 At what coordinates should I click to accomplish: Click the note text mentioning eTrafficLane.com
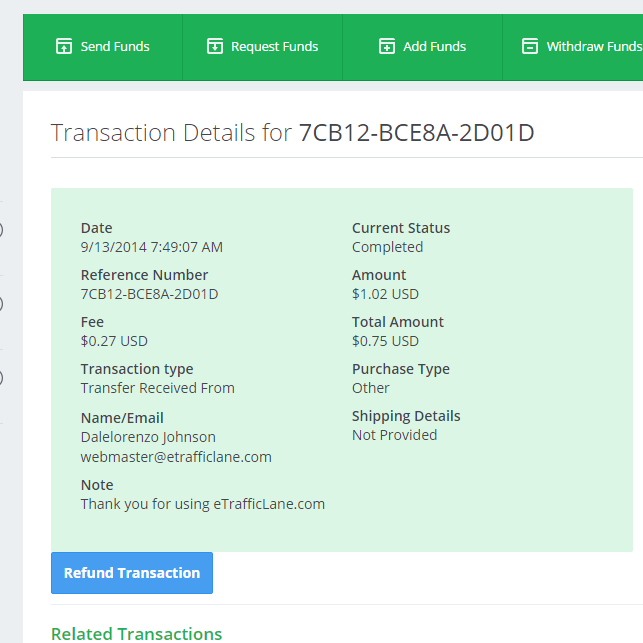pos(203,504)
